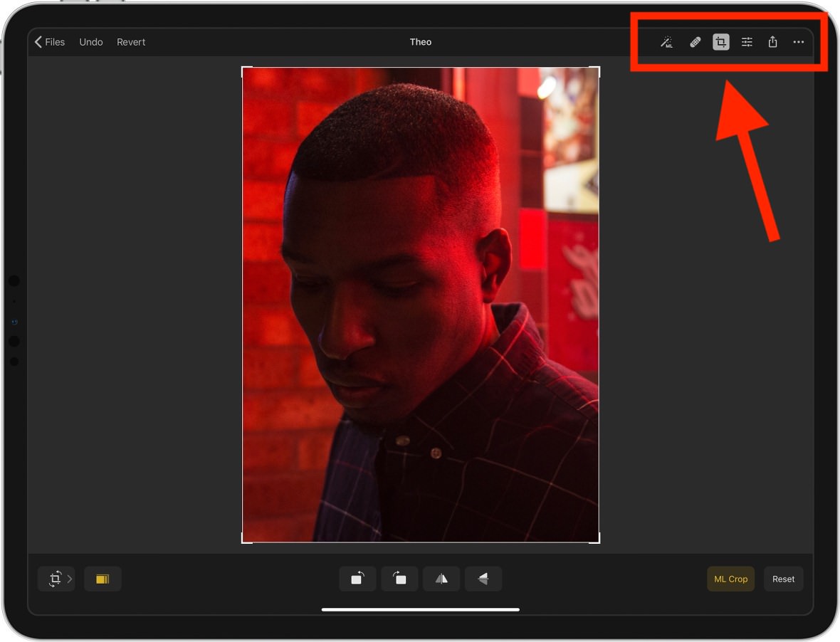Tap the ML Enhance magic wand icon
840x642 pixels.
(666, 43)
